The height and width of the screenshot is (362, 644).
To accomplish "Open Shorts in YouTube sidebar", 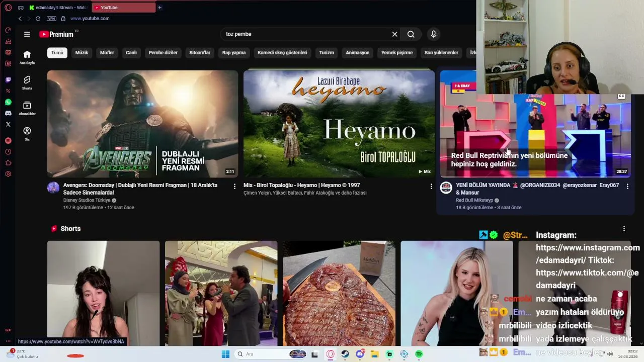I will [27, 82].
